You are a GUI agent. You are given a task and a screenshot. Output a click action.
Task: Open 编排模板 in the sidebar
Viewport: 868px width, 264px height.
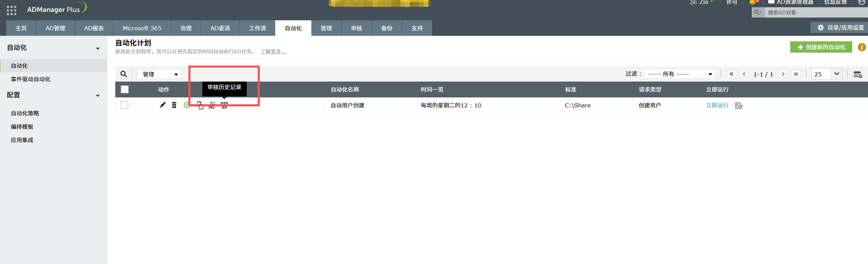22,127
